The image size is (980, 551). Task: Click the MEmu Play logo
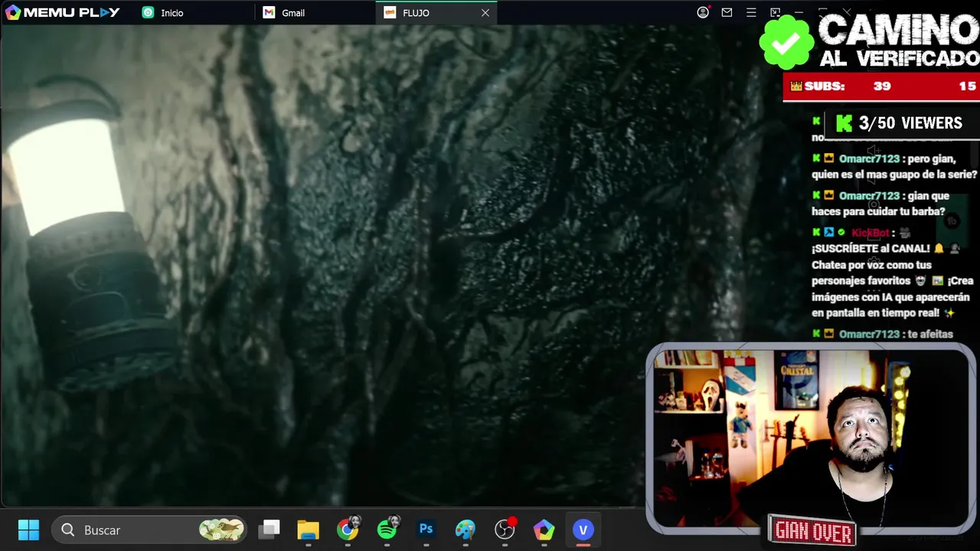(x=63, y=12)
